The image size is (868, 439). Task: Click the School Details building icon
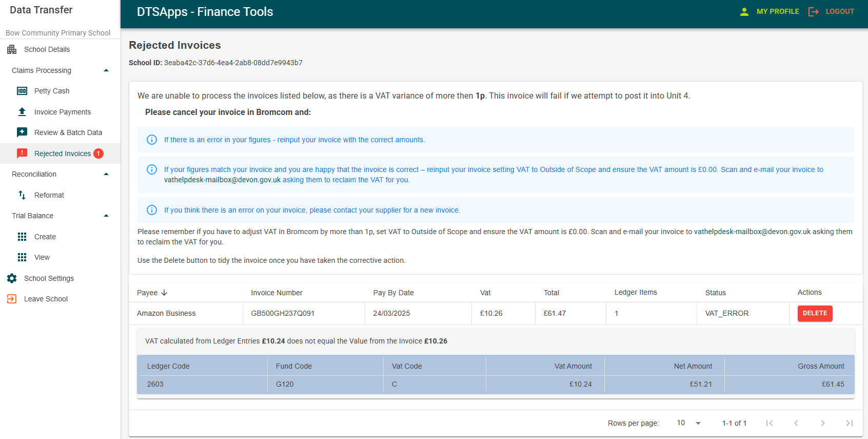12,49
